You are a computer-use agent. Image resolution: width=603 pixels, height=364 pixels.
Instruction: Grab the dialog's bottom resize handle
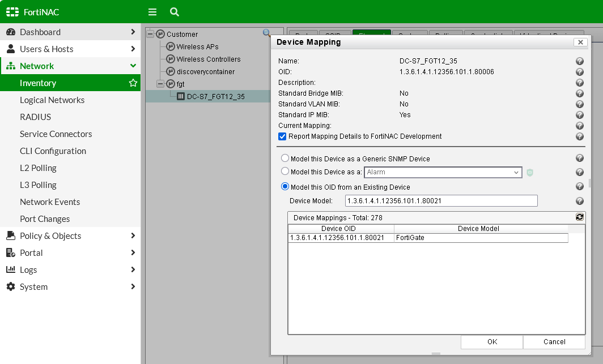(x=436, y=353)
